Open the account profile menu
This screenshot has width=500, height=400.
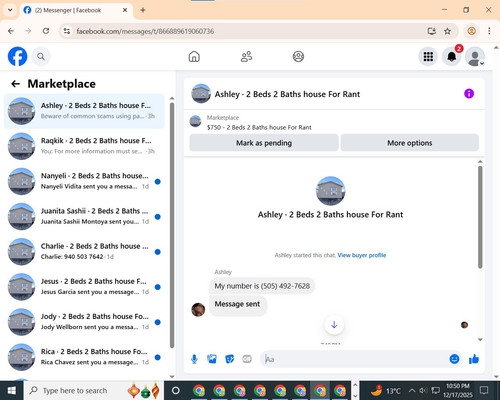click(475, 57)
